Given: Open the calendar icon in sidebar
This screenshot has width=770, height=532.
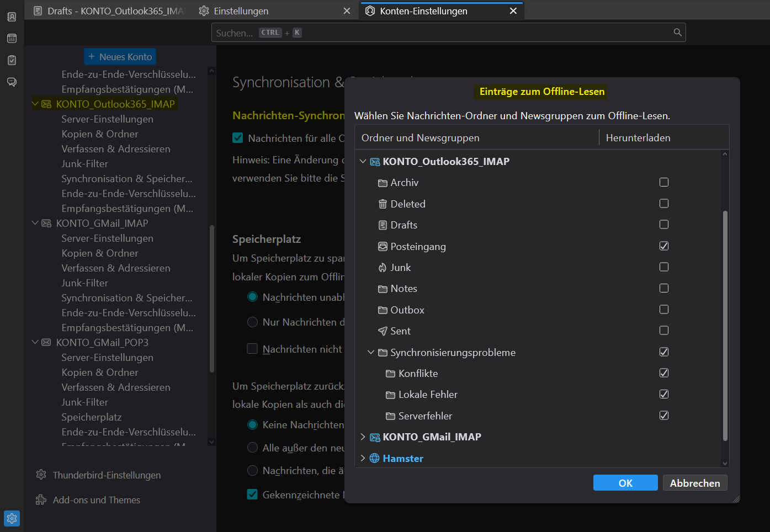Looking at the screenshot, I should [x=12, y=39].
